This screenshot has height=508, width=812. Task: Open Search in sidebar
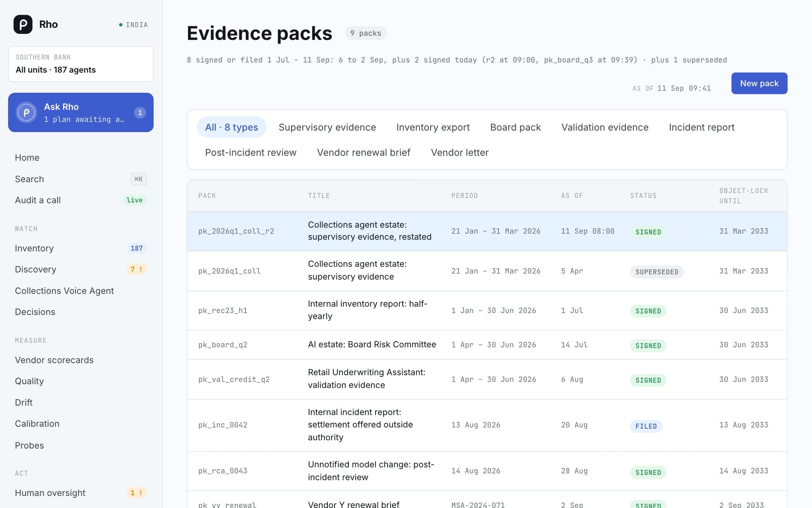(x=29, y=179)
